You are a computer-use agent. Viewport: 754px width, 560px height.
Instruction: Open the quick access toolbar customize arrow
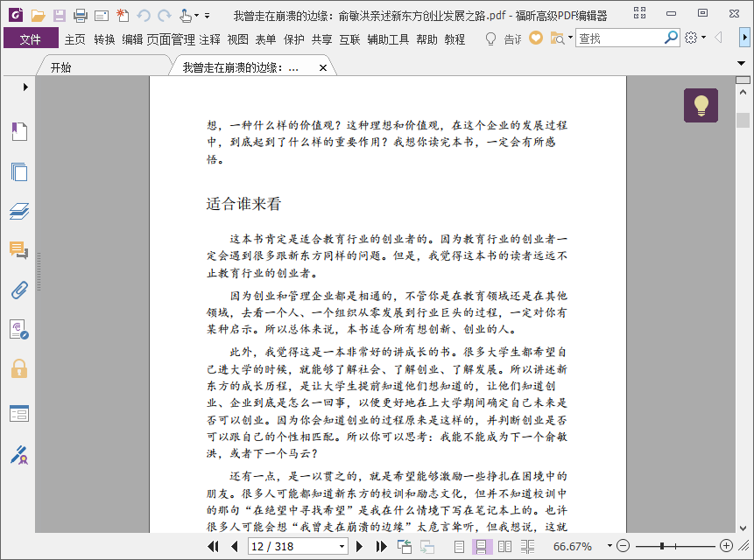[207, 16]
